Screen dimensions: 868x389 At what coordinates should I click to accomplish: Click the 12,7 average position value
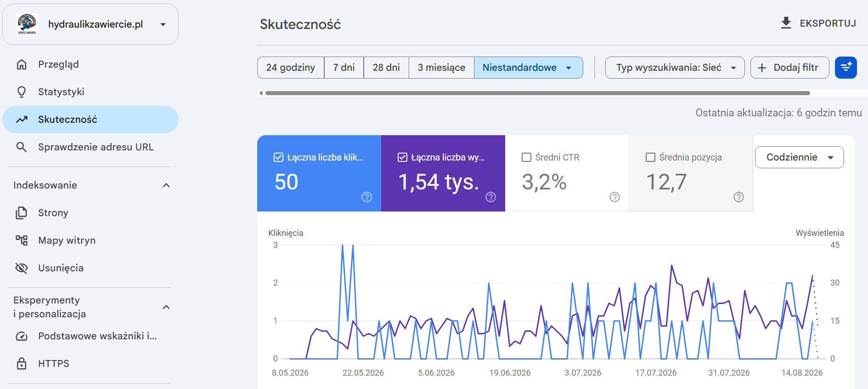coord(666,182)
